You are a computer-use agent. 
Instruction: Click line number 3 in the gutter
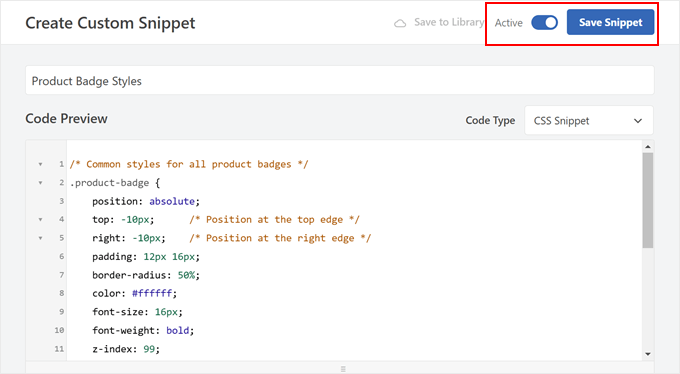point(62,201)
